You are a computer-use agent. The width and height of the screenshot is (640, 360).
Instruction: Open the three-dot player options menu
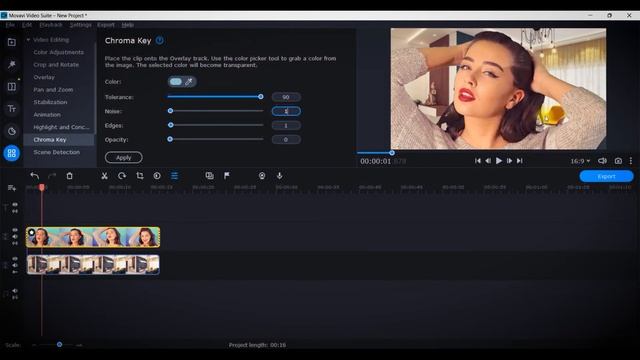[631, 161]
